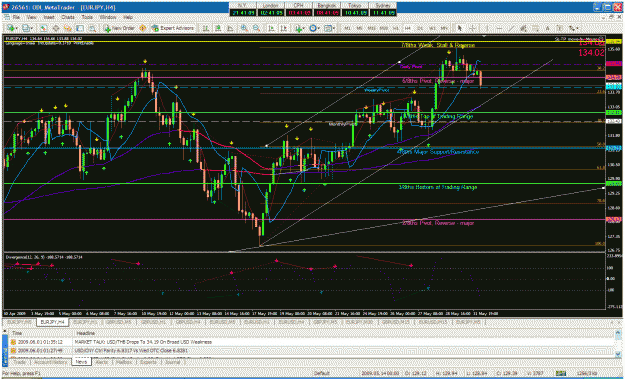This screenshot has width=625, height=379.
Task: Switch to the GBPUSD,M15 chart tab
Action: 395,322
